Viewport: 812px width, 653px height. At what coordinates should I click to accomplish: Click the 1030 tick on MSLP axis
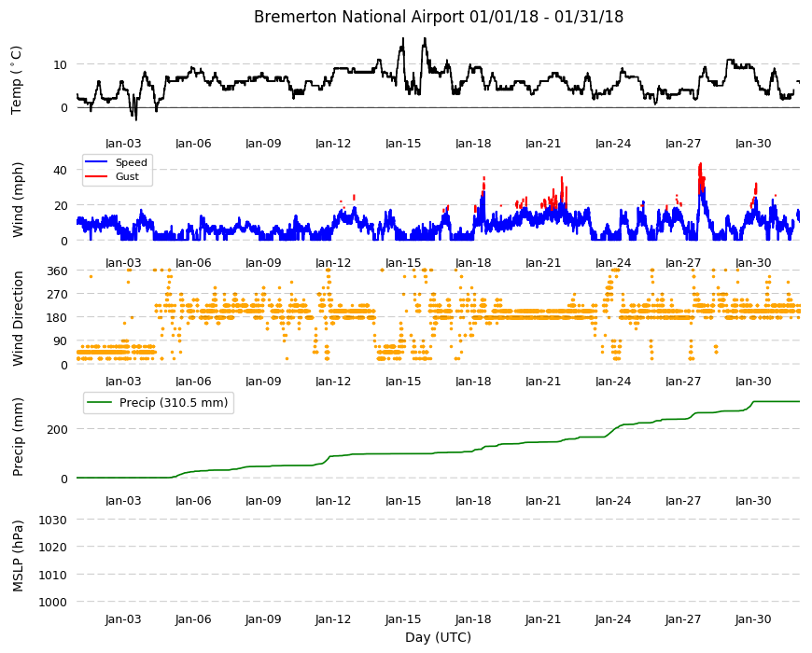click(x=53, y=520)
